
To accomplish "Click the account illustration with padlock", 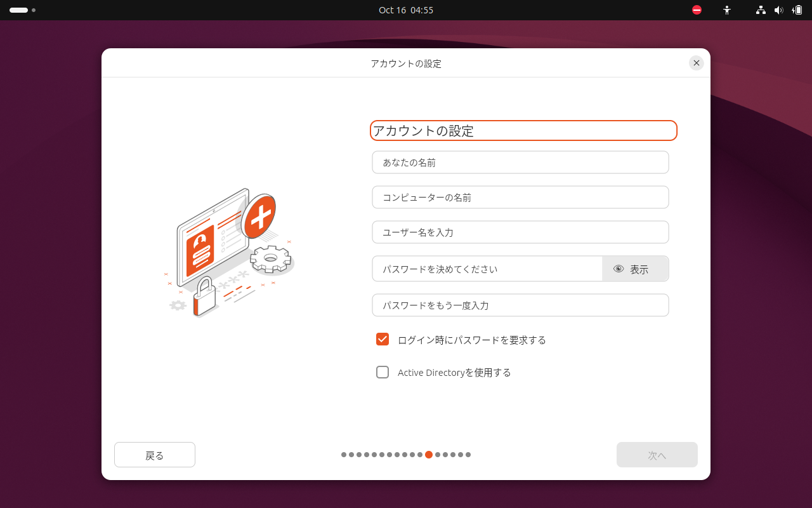I will (229, 252).
